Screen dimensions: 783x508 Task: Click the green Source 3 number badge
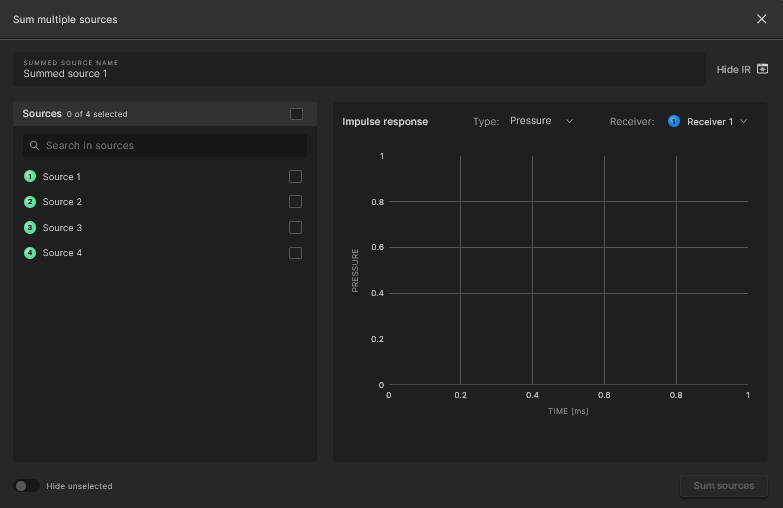pyautogui.click(x=30, y=228)
